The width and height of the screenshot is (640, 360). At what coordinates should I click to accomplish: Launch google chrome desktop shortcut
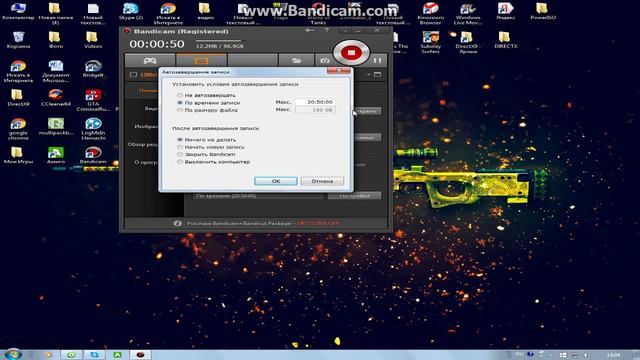pyautogui.click(x=18, y=129)
